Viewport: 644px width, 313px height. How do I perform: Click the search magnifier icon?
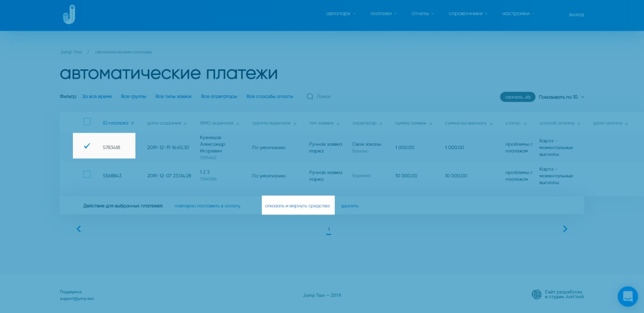pos(310,97)
